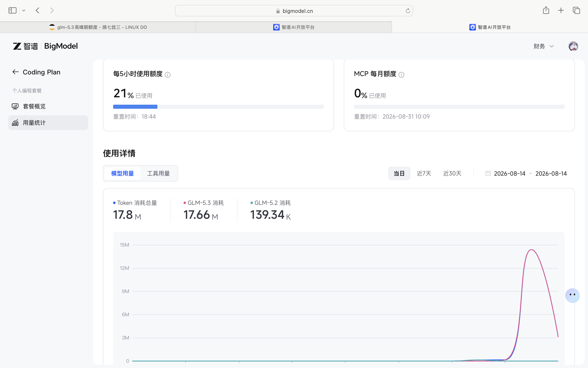Go forward with the browser forward arrow
Image resolution: width=588 pixels, height=368 pixels.
tap(52, 10)
